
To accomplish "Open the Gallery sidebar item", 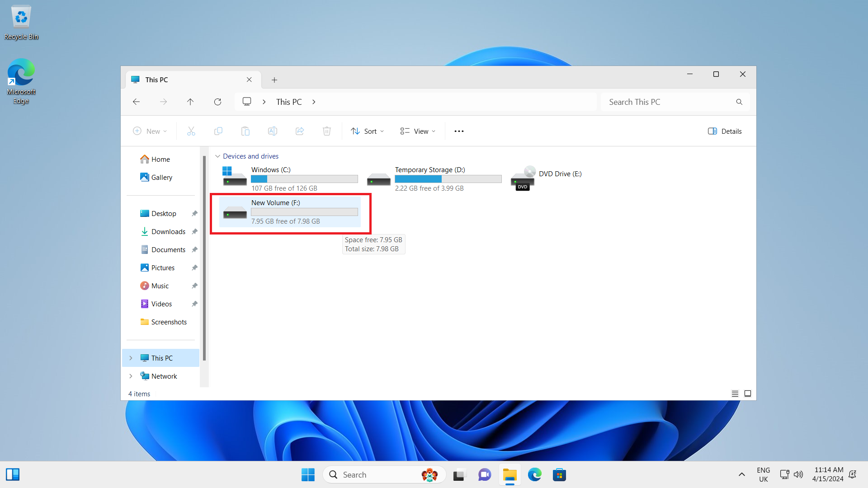I will pyautogui.click(x=161, y=178).
